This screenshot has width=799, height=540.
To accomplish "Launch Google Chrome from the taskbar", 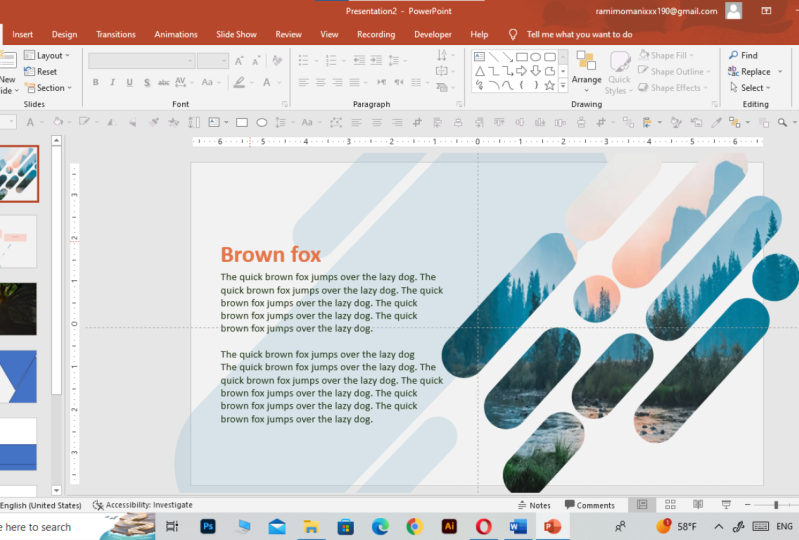I will tap(414, 526).
